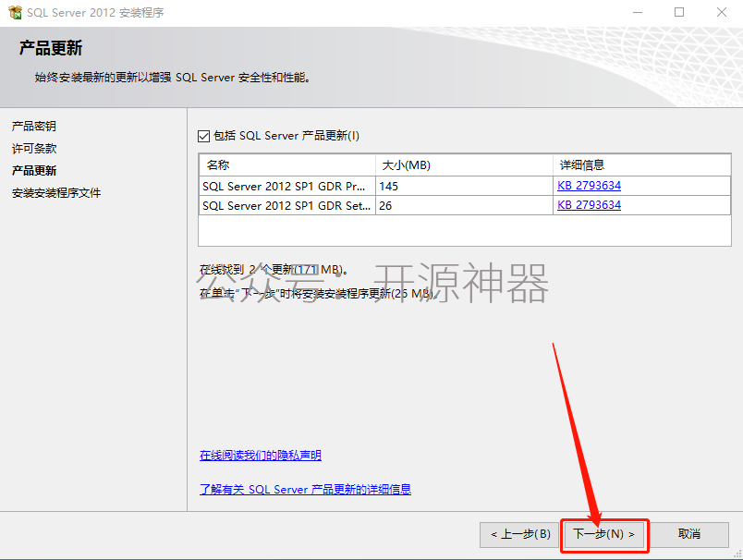Viewport: 743px width, 560px height.
Task: Open KB 2793634 link in the 26 MB row
Action: [x=589, y=205]
